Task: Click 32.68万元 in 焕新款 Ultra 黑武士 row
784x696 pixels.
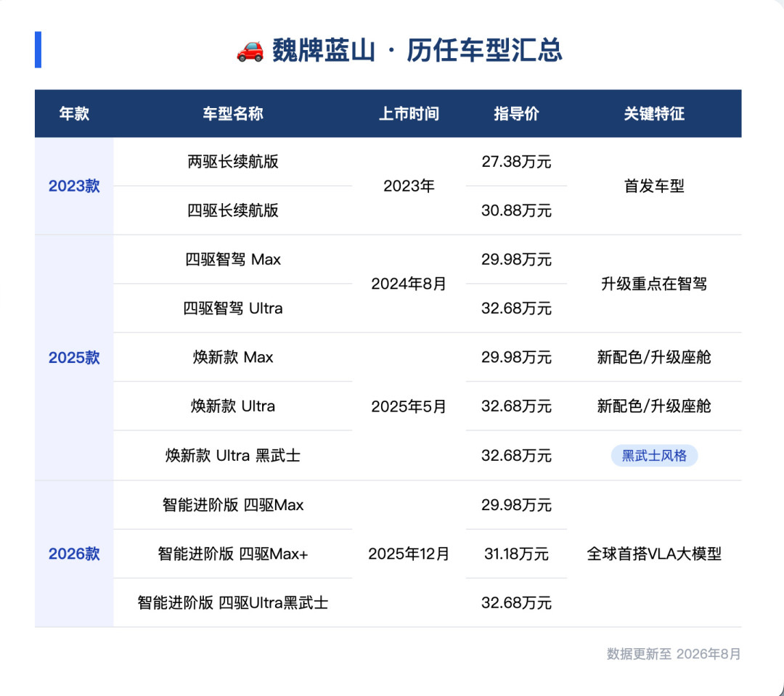Action: [x=517, y=456]
